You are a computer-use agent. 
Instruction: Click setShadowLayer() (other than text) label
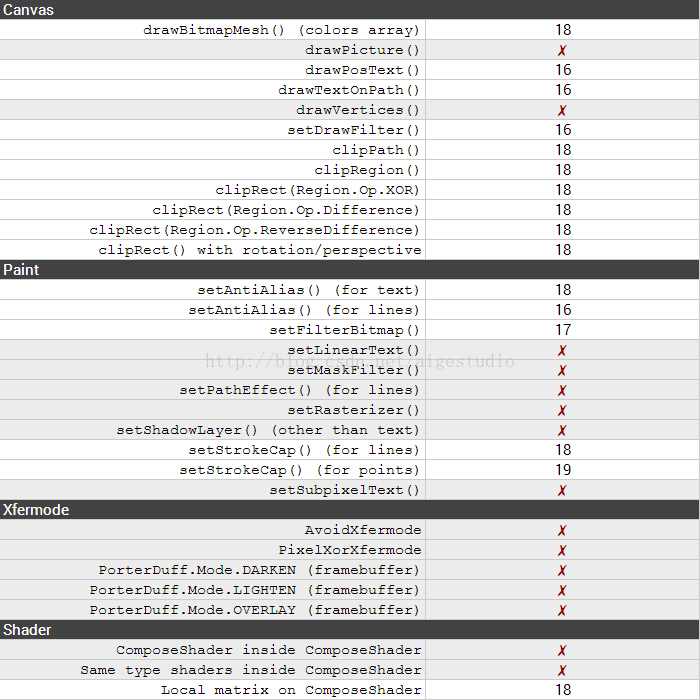click(x=268, y=430)
